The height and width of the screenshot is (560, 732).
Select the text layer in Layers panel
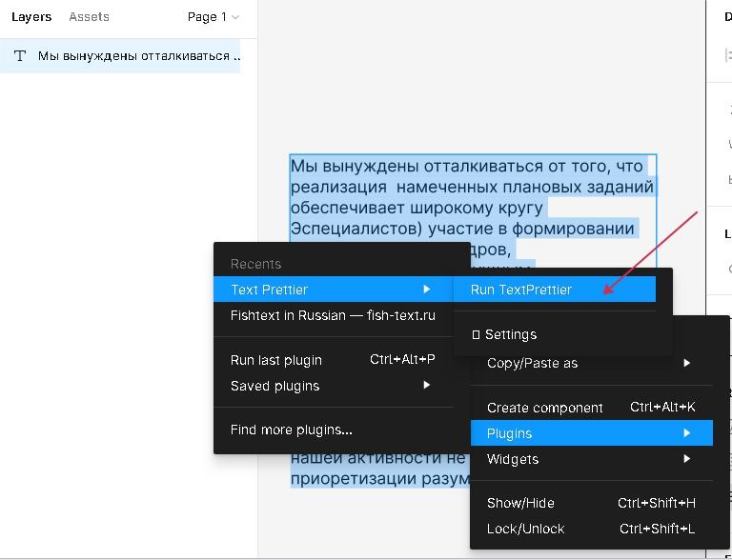coord(138,56)
